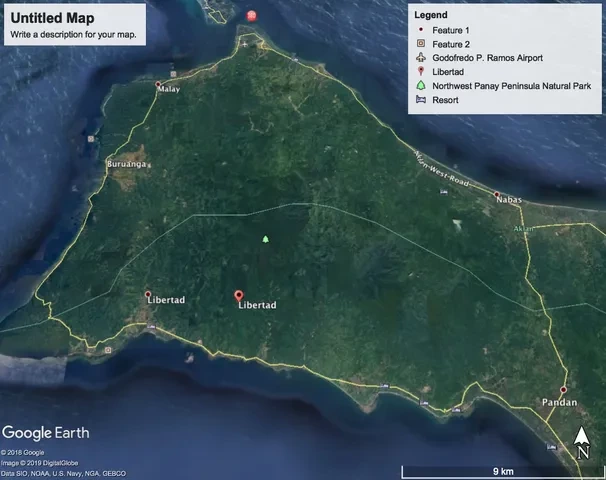The width and height of the screenshot is (606, 480).
Task: Click the "Feature 2" legend label
Action: click(x=451, y=44)
